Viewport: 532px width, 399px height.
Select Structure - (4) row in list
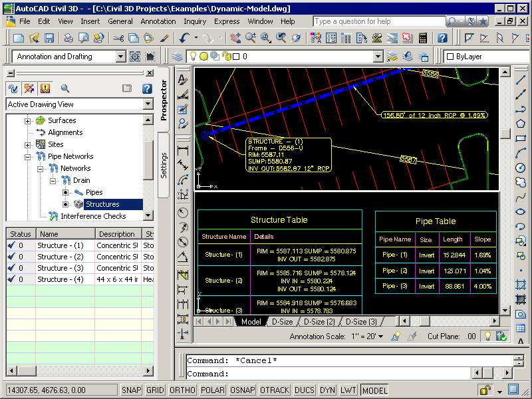pos(80,279)
